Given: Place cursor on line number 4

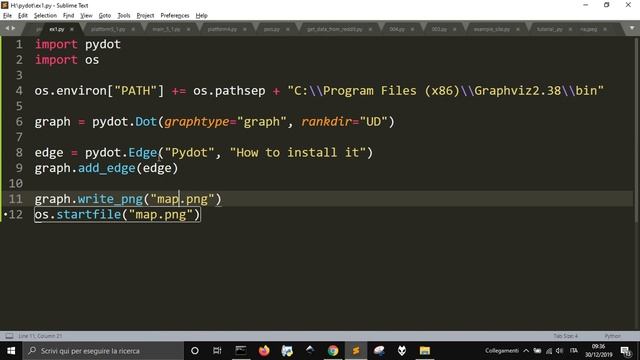Looking at the screenshot, I should (19, 91).
